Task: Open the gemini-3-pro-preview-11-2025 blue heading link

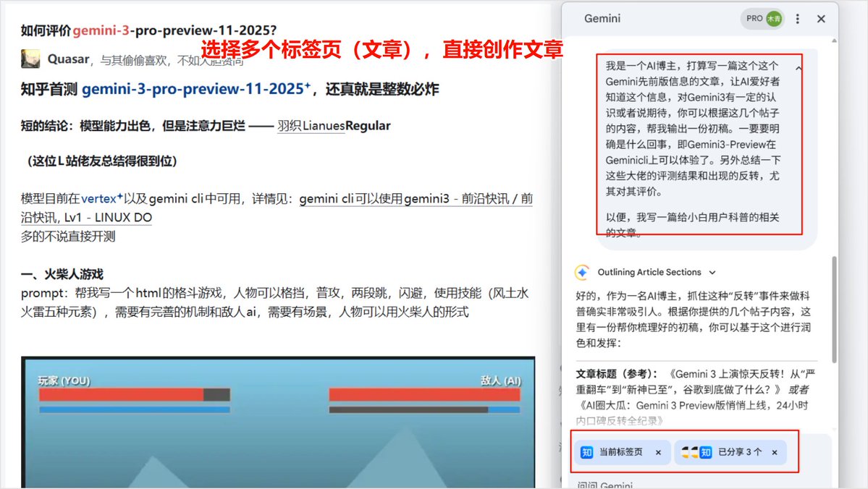Action: click(x=196, y=88)
